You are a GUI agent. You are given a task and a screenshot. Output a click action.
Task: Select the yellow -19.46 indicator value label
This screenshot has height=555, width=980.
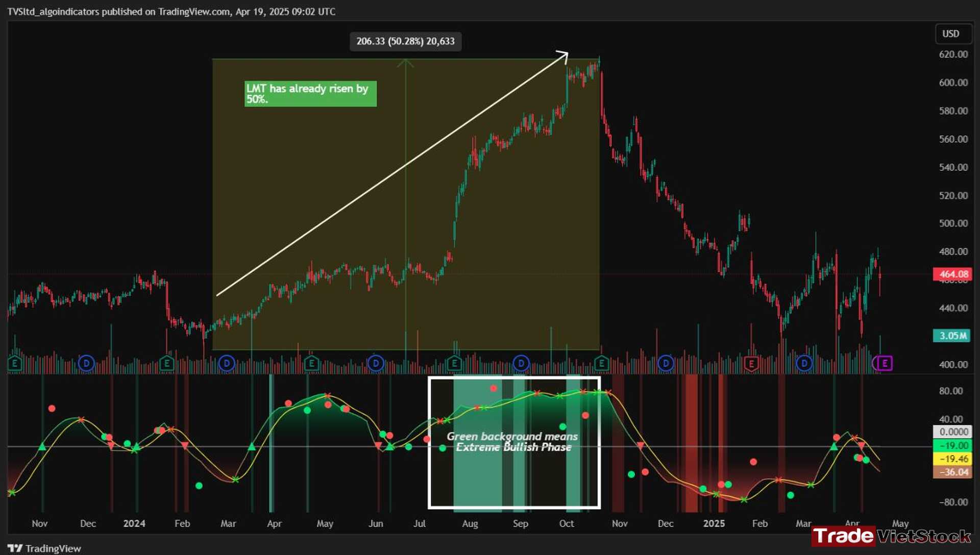pyautogui.click(x=952, y=459)
